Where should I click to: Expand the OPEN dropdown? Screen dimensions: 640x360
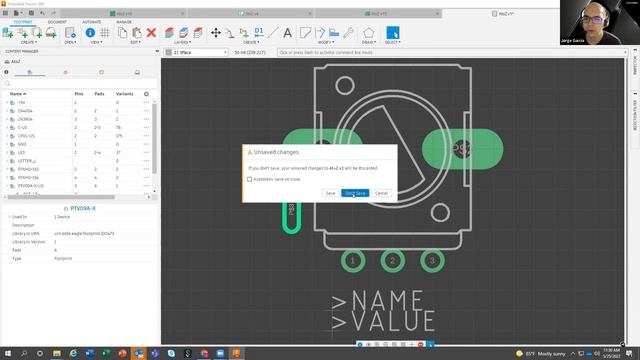coord(70,42)
